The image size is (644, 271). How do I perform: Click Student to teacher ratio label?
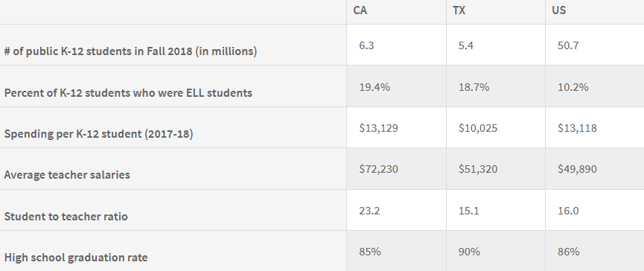coord(66,217)
